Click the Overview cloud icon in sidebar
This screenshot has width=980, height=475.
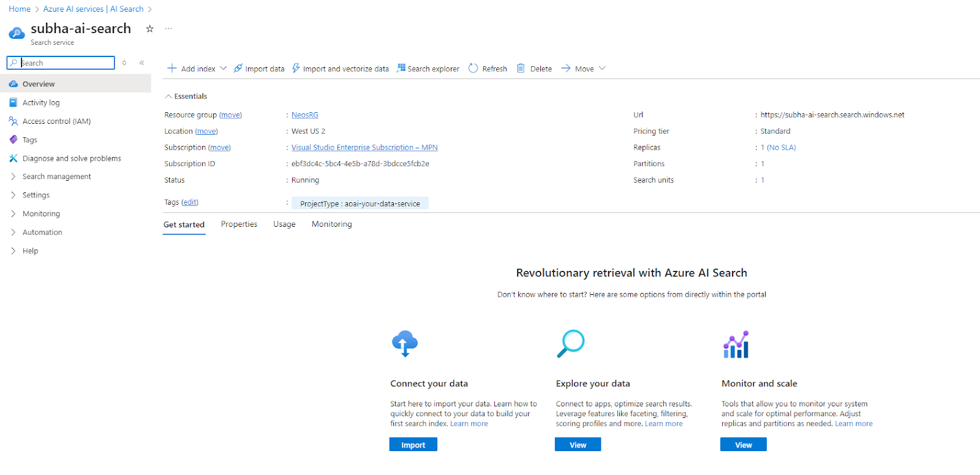[13, 84]
